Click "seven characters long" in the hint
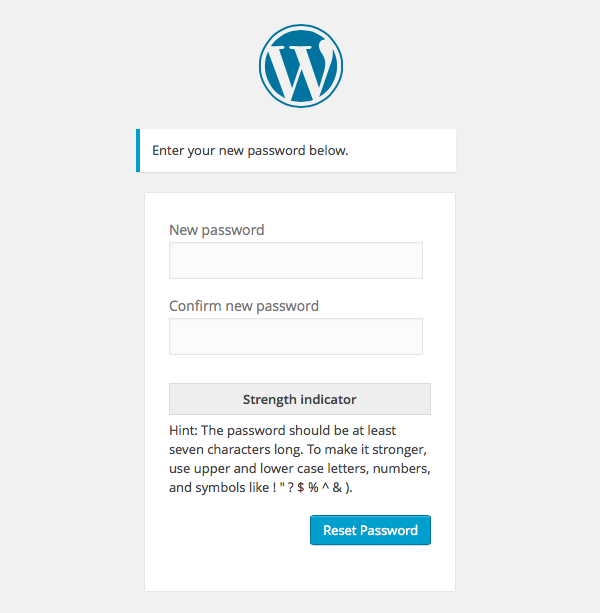 click(x=236, y=450)
